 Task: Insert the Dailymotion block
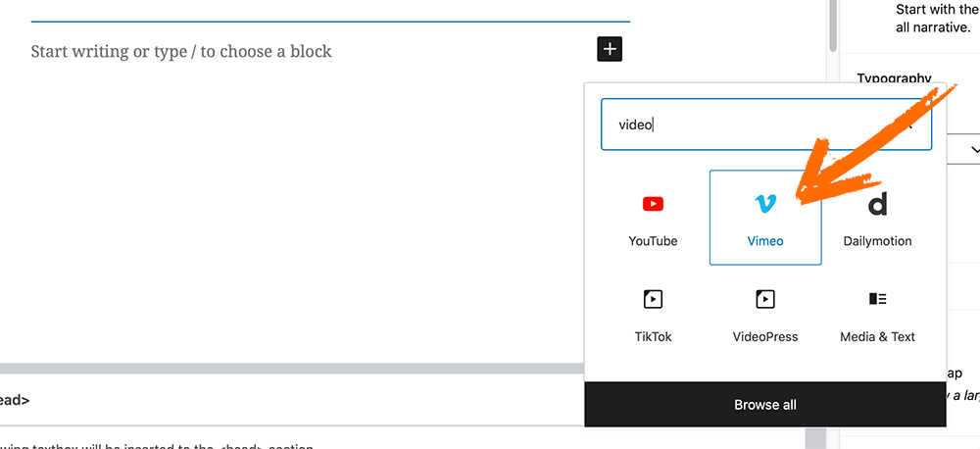tap(877, 218)
